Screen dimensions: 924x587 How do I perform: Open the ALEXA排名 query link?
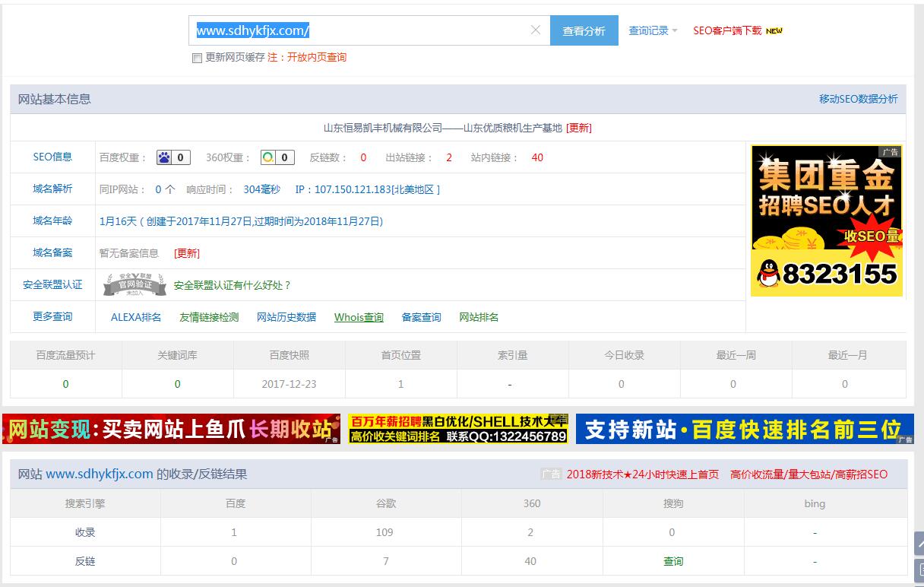pyautogui.click(x=136, y=317)
